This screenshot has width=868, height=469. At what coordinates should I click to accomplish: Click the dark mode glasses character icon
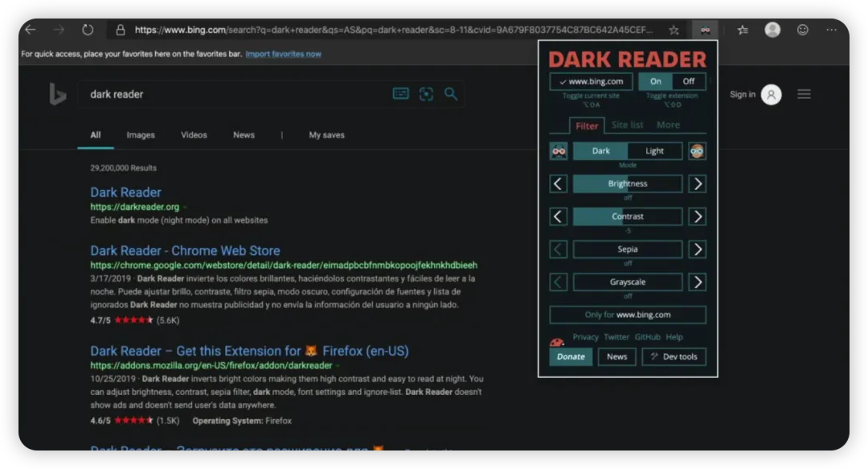(x=559, y=150)
